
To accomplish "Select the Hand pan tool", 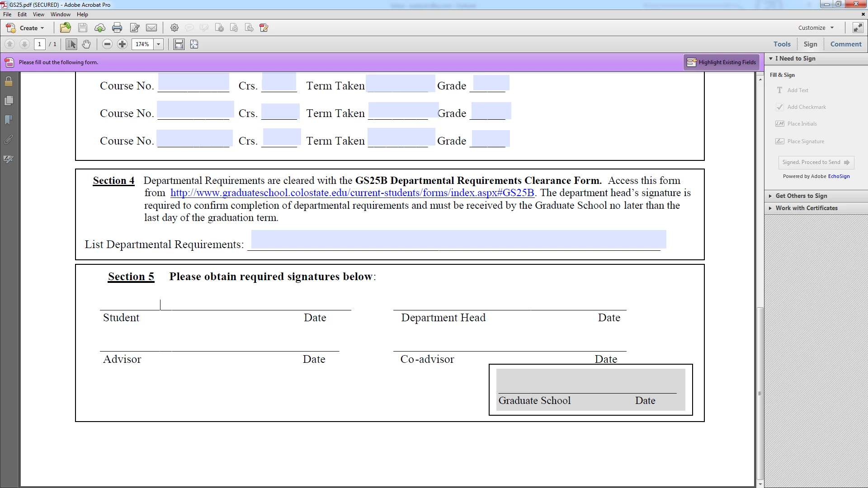I will [x=86, y=44].
